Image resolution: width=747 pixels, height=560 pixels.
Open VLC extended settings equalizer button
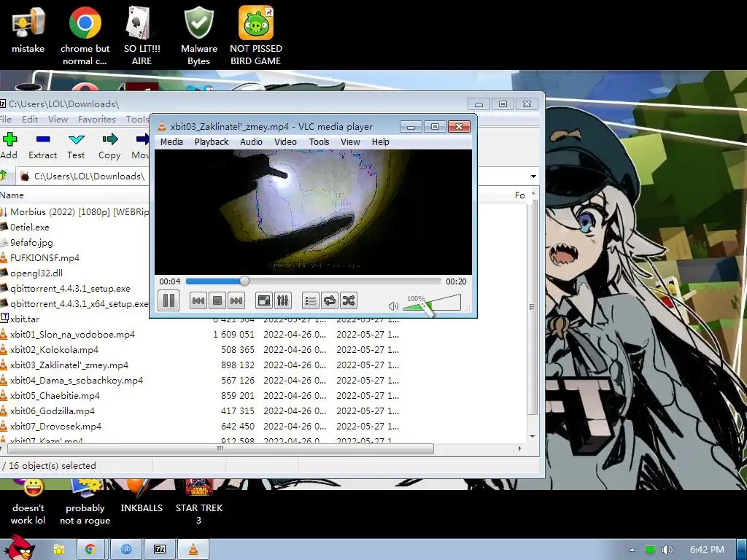(x=282, y=300)
